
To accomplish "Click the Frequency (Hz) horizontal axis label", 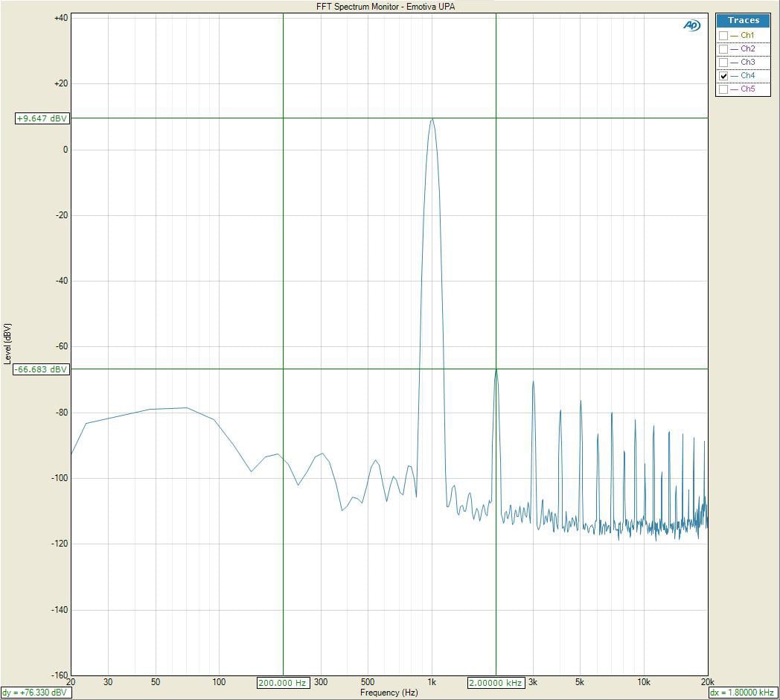I will pos(389,693).
